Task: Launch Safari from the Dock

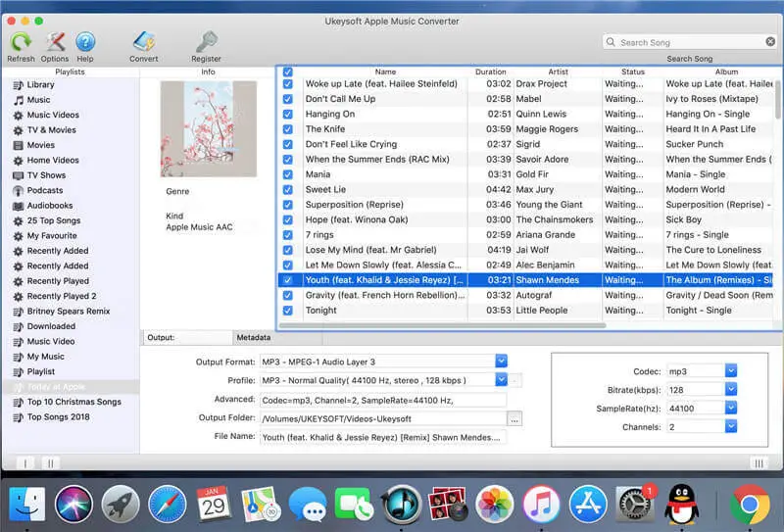Action: tap(167, 505)
